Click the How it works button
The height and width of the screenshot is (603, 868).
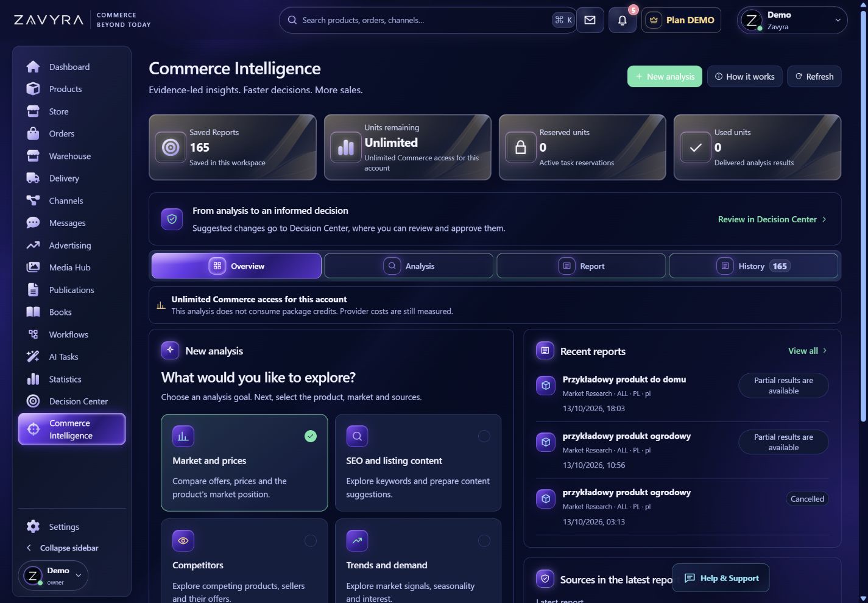click(744, 77)
